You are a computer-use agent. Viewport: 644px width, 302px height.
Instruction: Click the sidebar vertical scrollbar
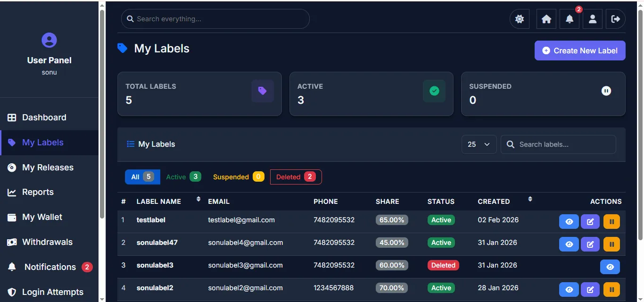point(102,113)
